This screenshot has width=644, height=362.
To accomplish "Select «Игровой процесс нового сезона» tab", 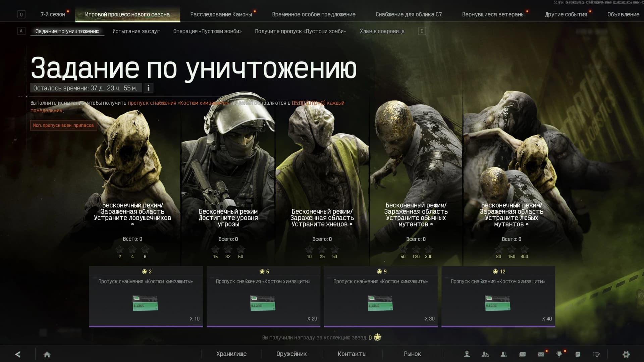I will point(127,14).
